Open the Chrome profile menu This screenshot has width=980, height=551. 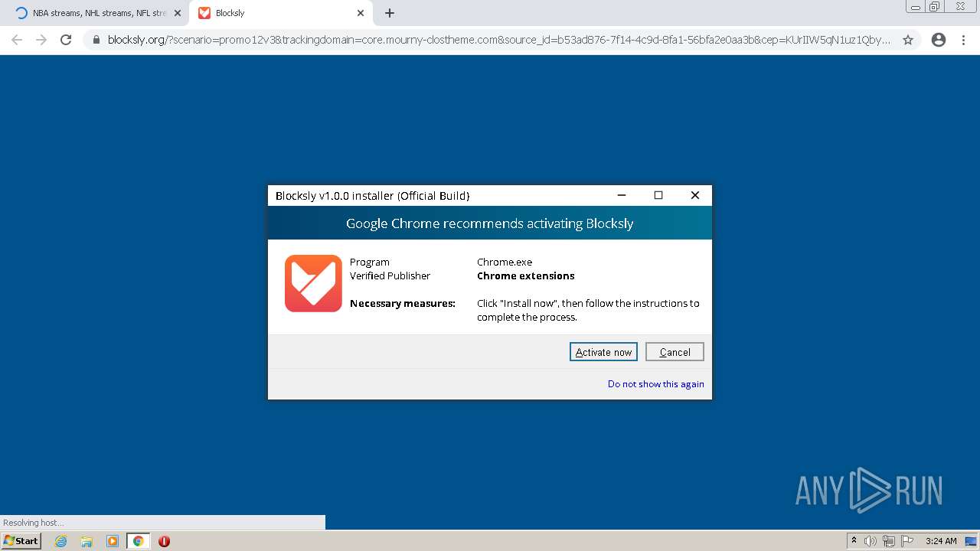coord(939,40)
